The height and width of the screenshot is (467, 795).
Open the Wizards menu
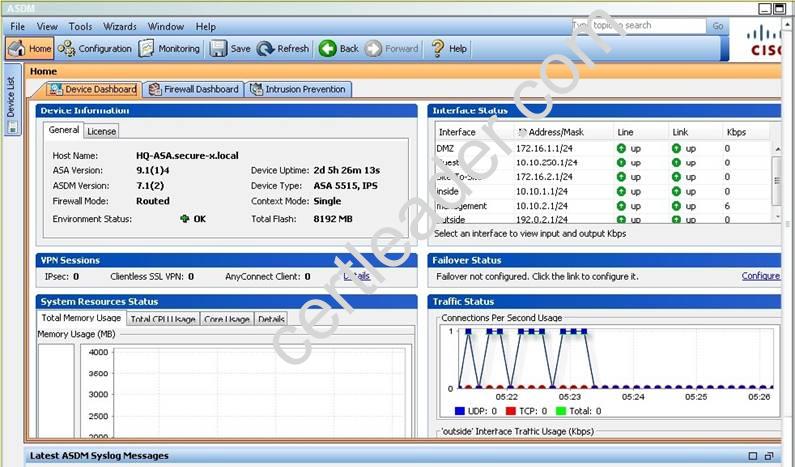click(x=120, y=26)
